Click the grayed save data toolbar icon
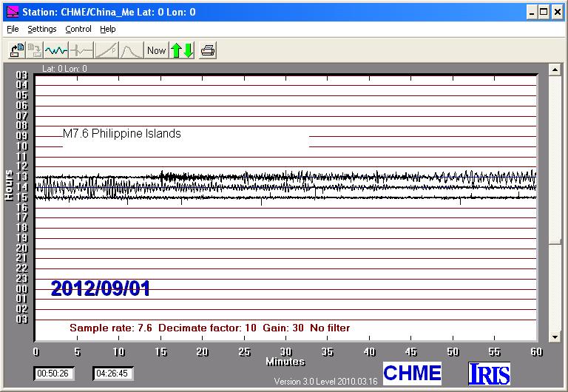 tap(35, 50)
